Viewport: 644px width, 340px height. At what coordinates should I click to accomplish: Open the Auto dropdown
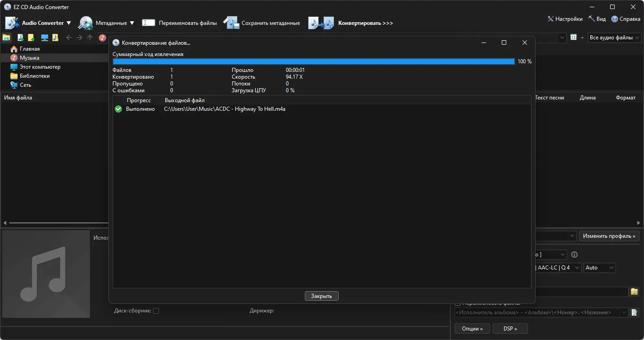coord(599,268)
